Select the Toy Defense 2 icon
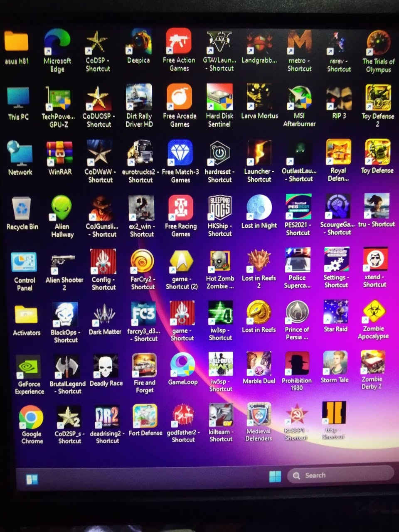 click(x=377, y=98)
